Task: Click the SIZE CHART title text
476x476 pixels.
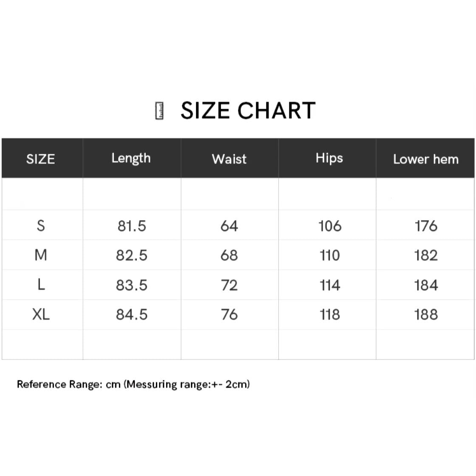Action: (x=248, y=110)
